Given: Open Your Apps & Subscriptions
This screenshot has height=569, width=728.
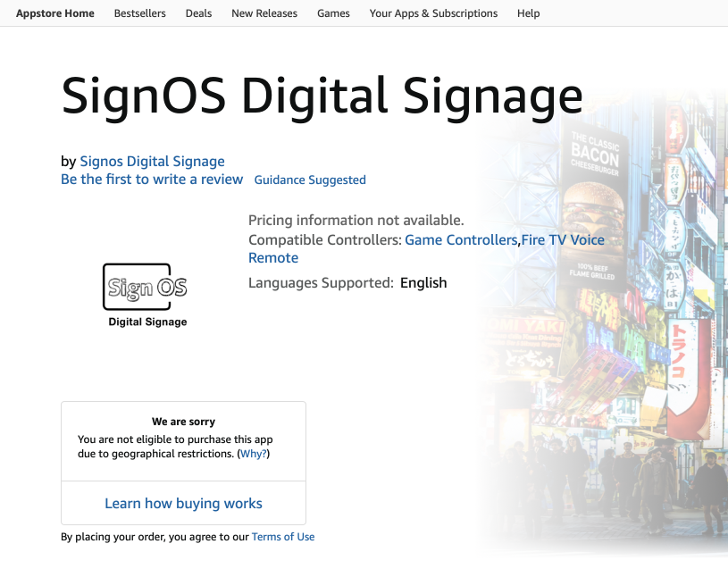Looking at the screenshot, I should [x=433, y=13].
